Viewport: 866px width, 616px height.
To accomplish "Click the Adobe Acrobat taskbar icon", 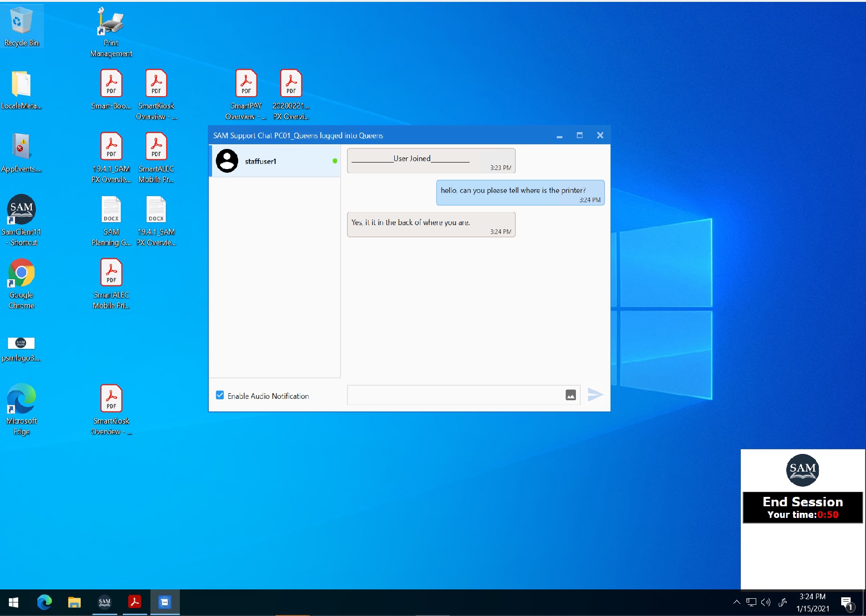I will 135,602.
